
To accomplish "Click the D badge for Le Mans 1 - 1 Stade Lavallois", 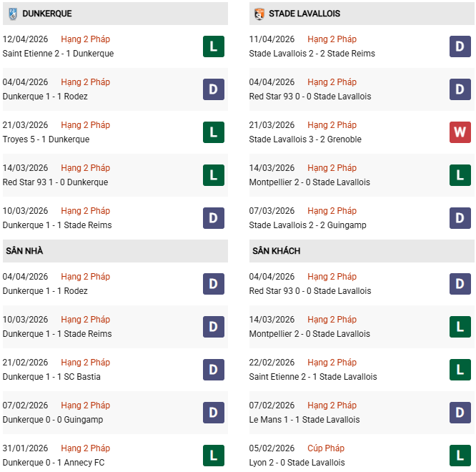I will coord(460,413).
